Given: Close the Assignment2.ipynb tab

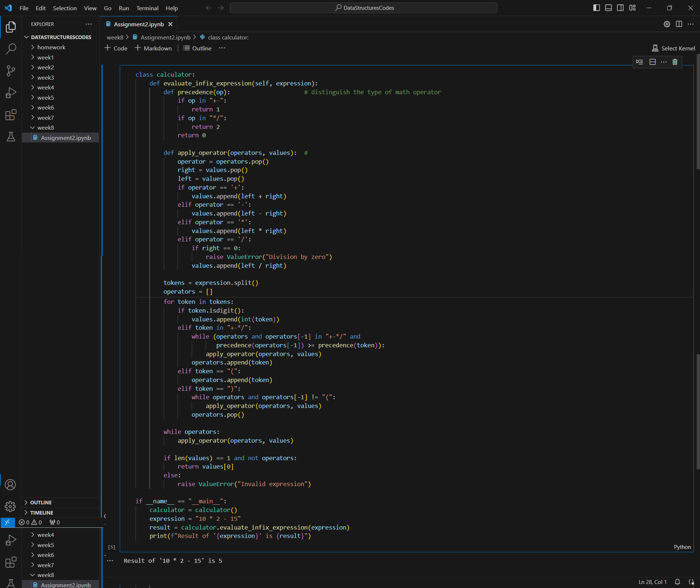Looking at the screenshot, I should (170, 24).
